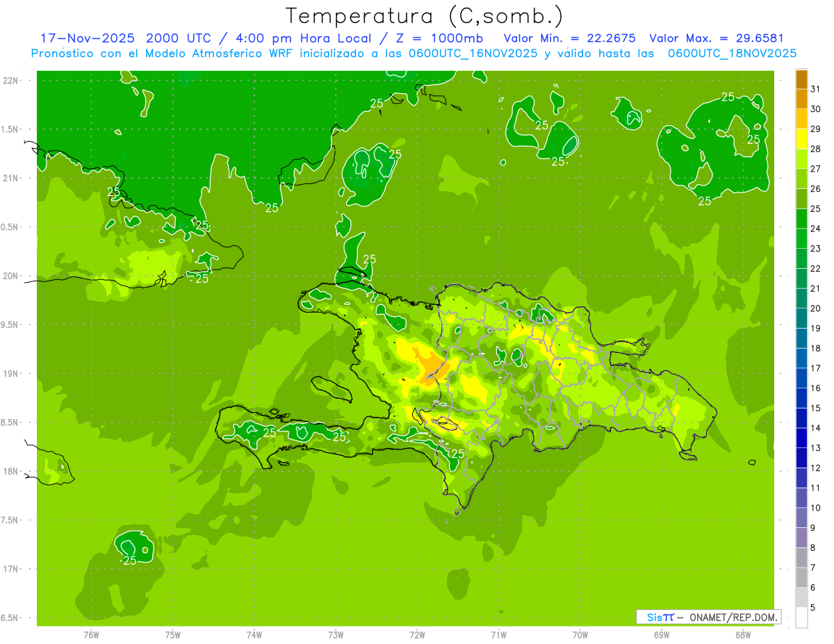Click the '75W' longitude axis label
The height and width of the screenshot is (644, 834).
[x=173, y=635]
